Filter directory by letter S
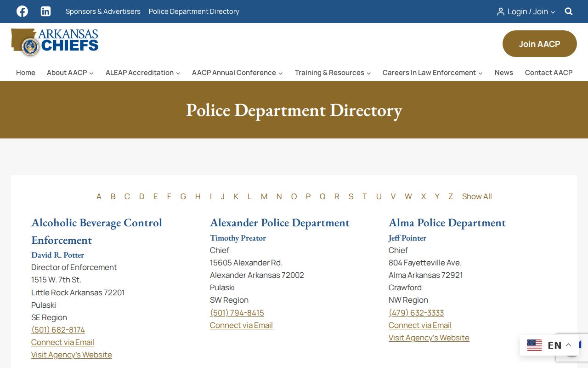 (x=351, y=196)
